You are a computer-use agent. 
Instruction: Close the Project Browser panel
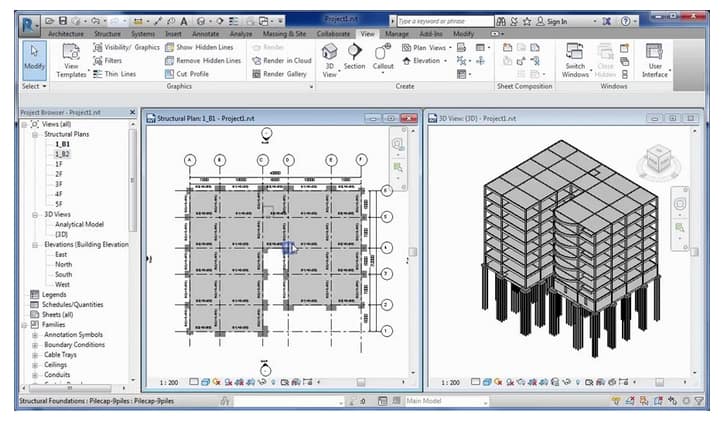click(x=132, y=112)
